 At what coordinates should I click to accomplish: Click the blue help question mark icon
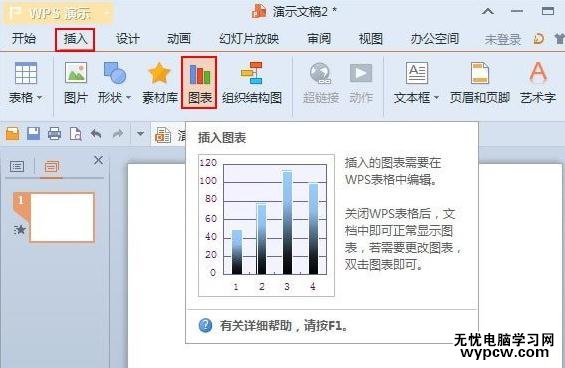tap(205, 325)
